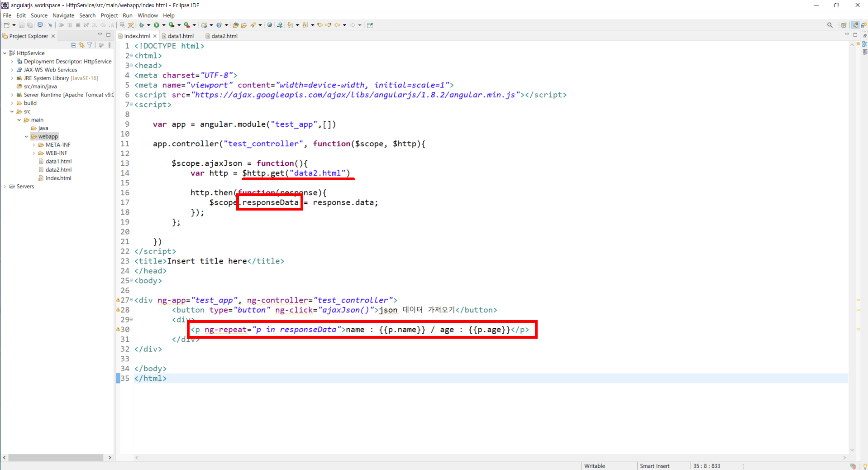The height and width of the screenshot is (470, 868).
Task: Click the Task List icon in right trim
Action: tap(864, 52)
